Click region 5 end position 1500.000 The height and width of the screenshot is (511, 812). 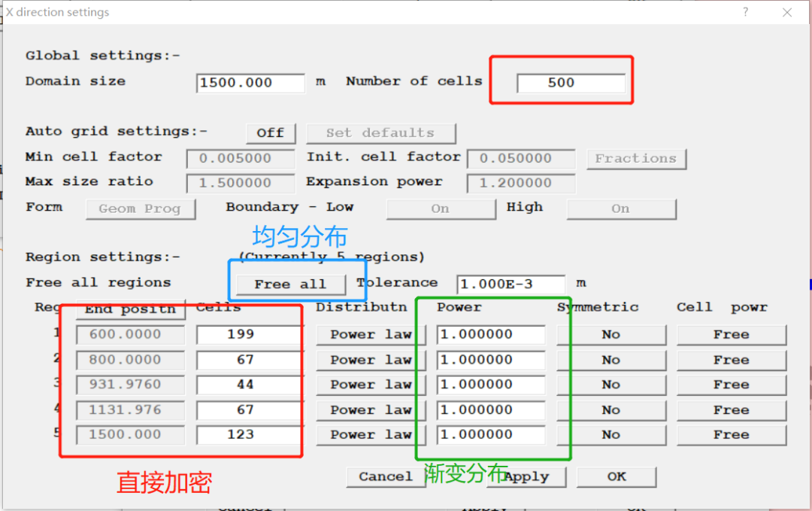[131, 435]
